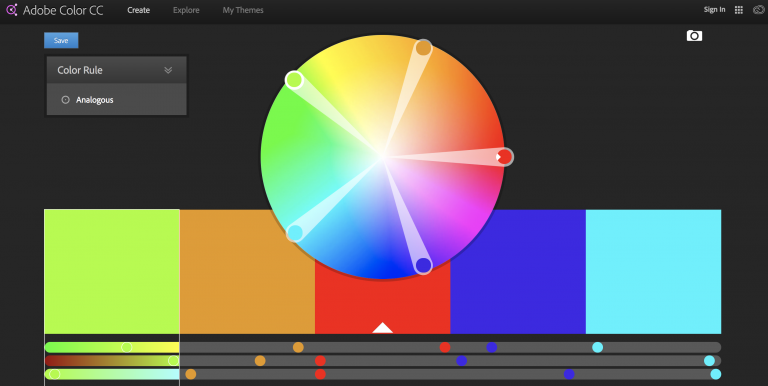The width and height of the screenshot is (768, 386).
Task: Open the Color Rule panel header
Action: coord(117,70)
